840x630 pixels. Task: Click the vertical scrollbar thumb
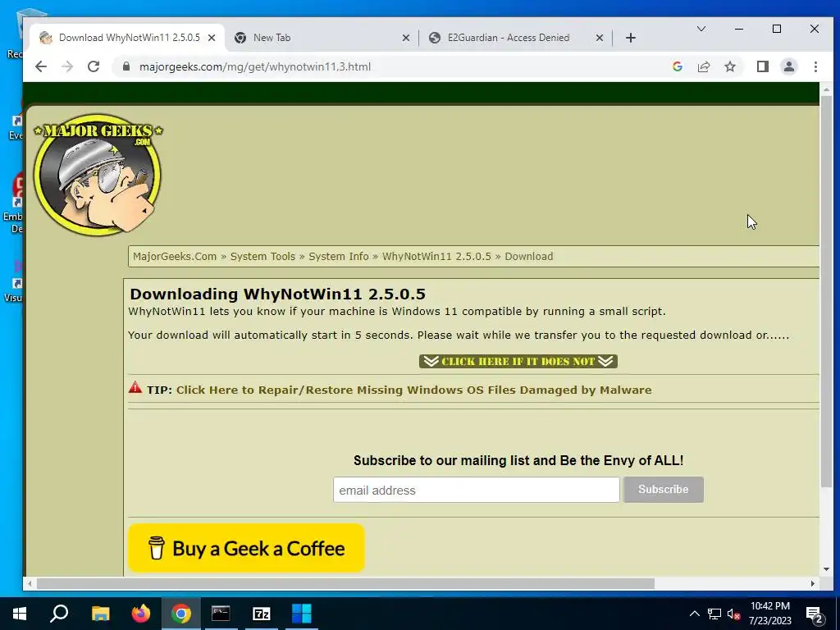(826, 291)
